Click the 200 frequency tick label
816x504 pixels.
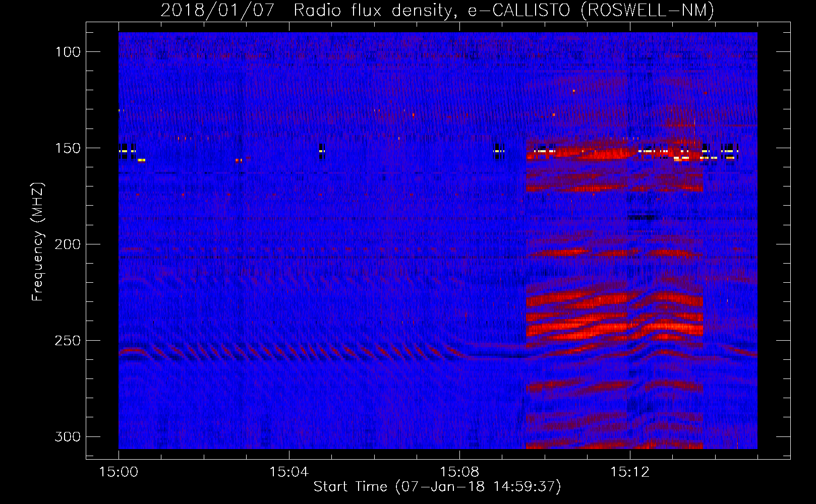point(68,244)
